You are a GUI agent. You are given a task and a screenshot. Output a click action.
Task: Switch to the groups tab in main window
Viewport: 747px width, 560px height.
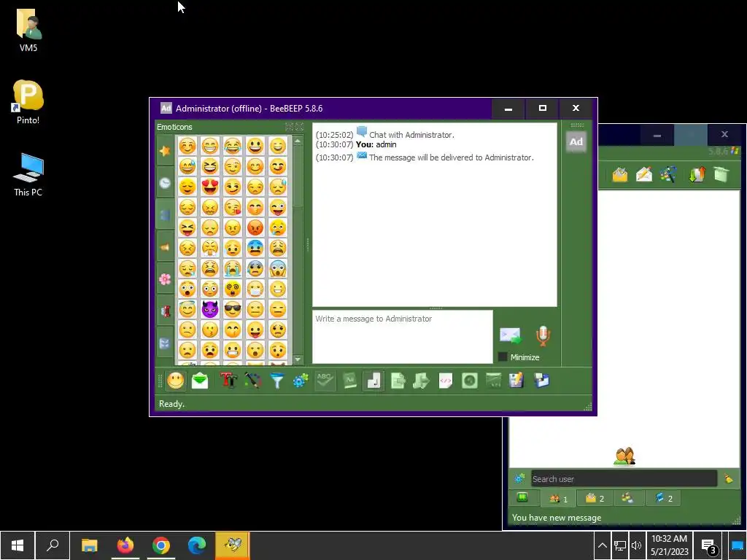tap(627, 498)
